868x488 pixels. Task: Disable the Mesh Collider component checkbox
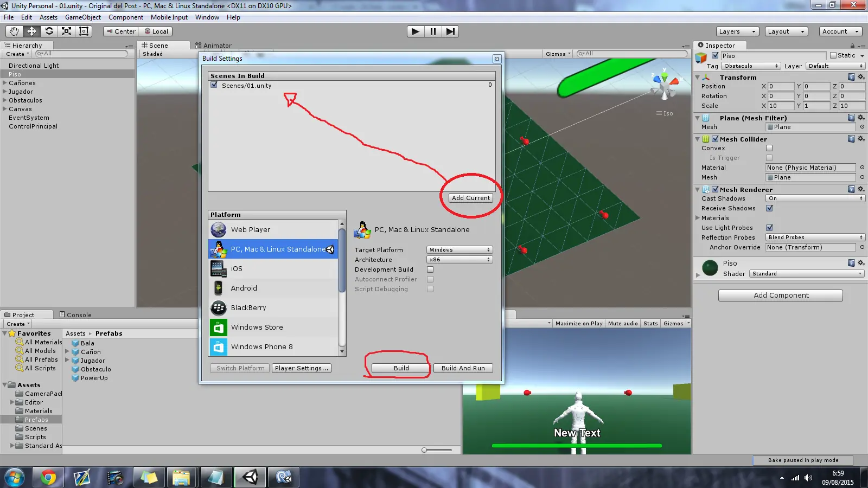715,139
